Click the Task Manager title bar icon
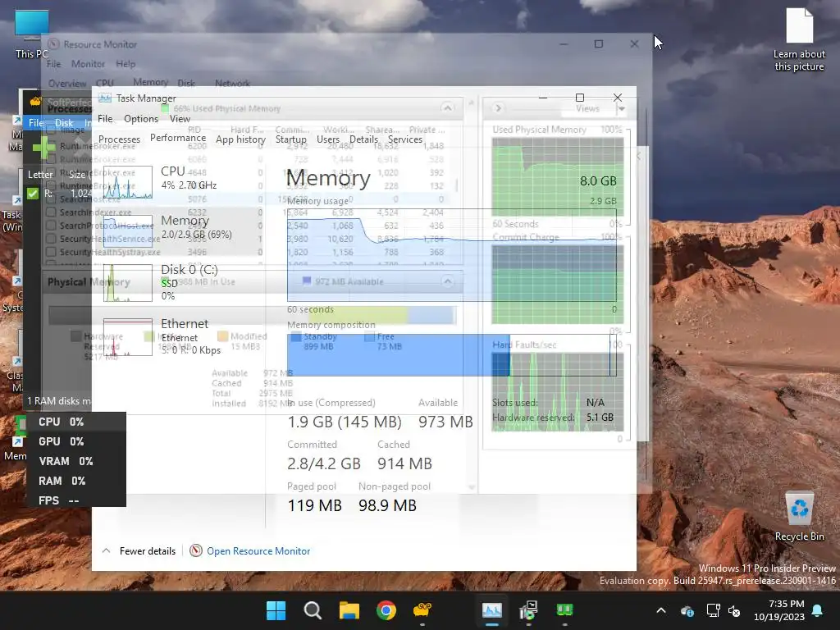The height and width of the screenshot is (630, 840). [105, 98]
